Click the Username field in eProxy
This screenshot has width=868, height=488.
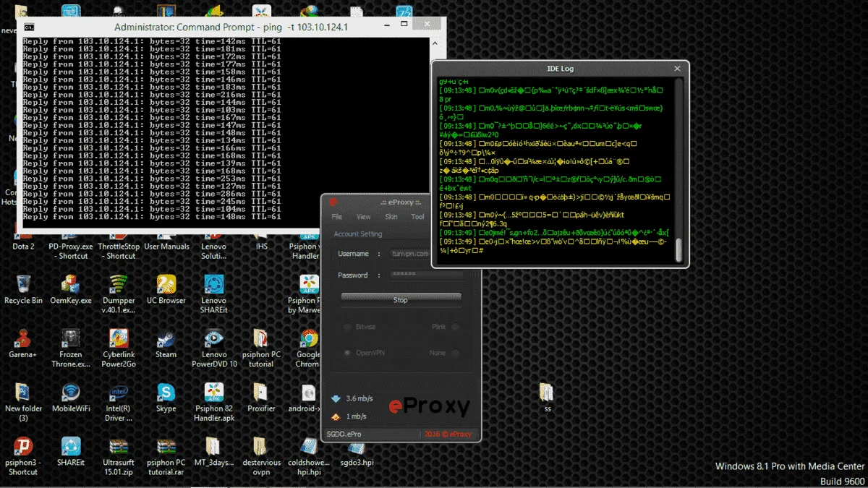[409, 254]
